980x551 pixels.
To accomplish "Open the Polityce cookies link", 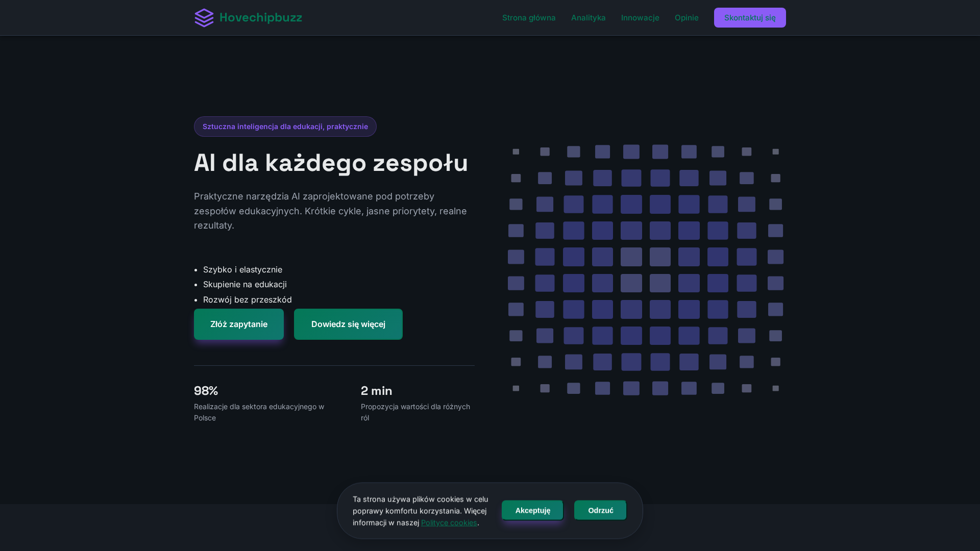I will 449,522.
